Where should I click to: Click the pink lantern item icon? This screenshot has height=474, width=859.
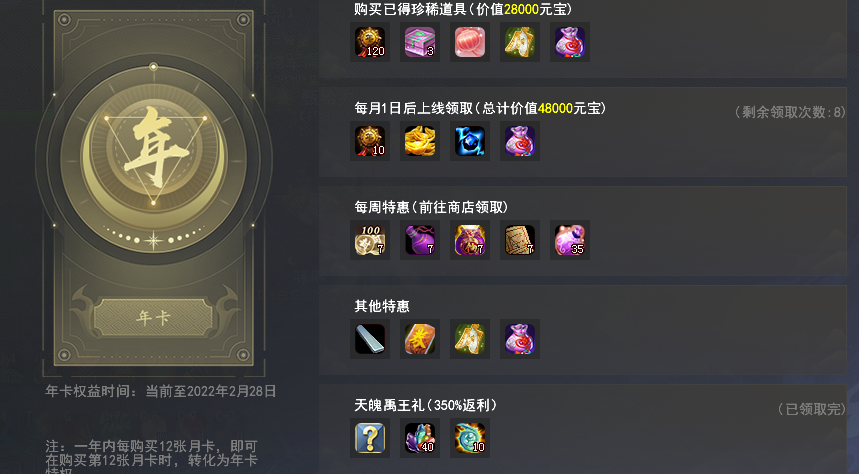tap(469, 42)
